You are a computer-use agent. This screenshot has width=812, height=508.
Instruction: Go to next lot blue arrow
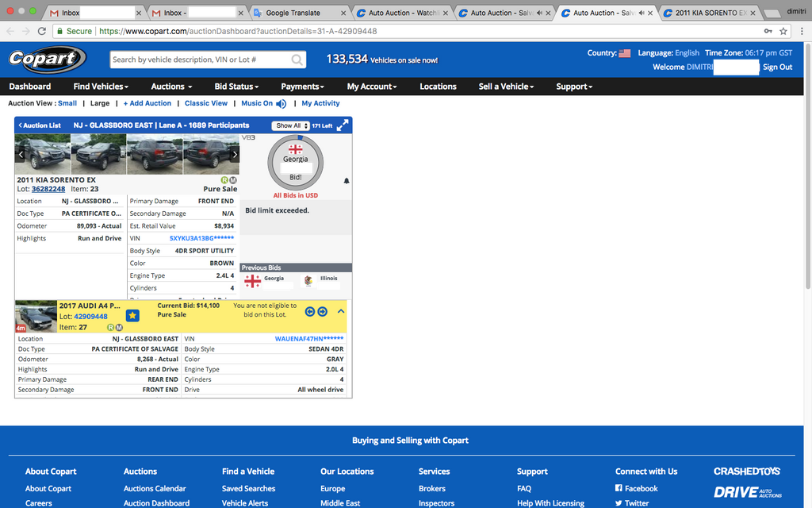pyautogui.click(x=323, y=311)
